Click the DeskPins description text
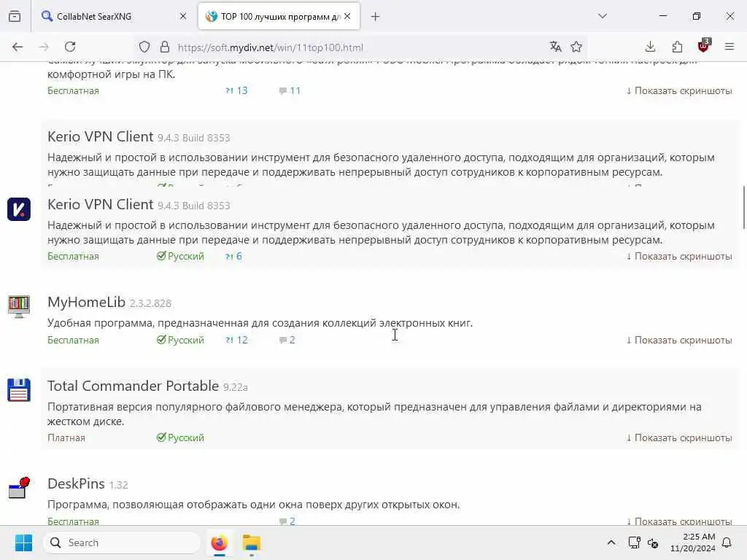The width and height of the screenshot is (747, 560). [253, 505]
